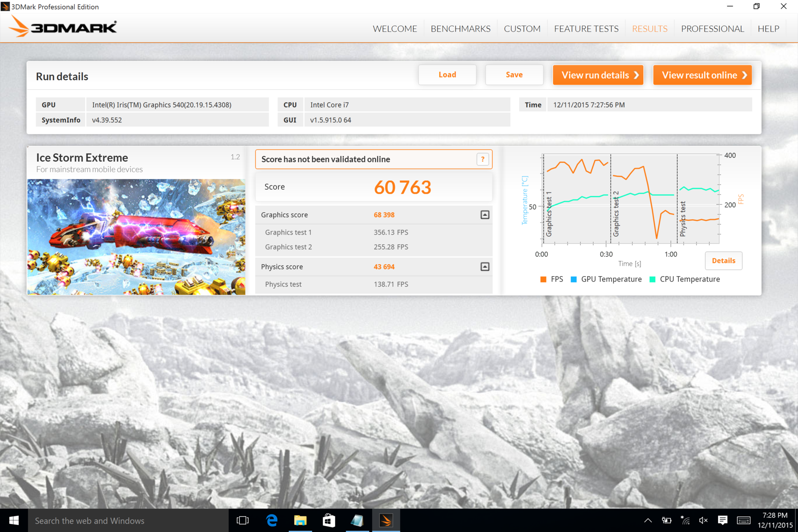Click the CPU value Intel Core i7
The width and height of the screenshot is (798, 532).
point(329,105)
